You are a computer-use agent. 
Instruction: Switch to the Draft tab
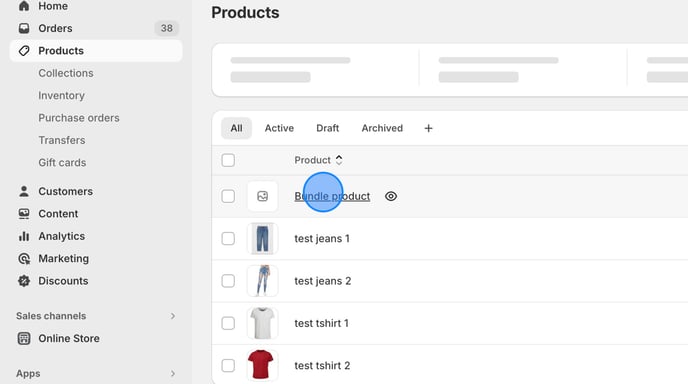click(328, 128)
